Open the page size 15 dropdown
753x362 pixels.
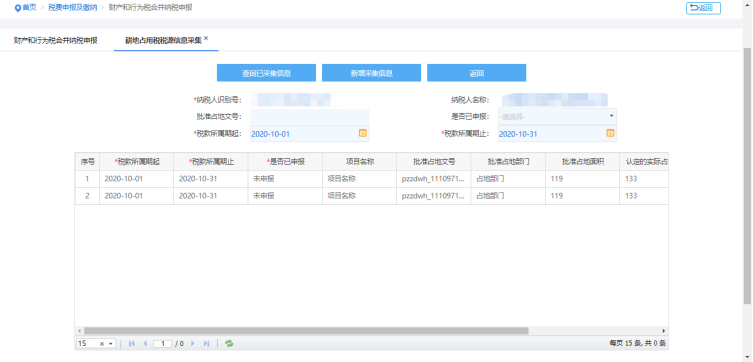pyautogui.click(x=111, y=344)
